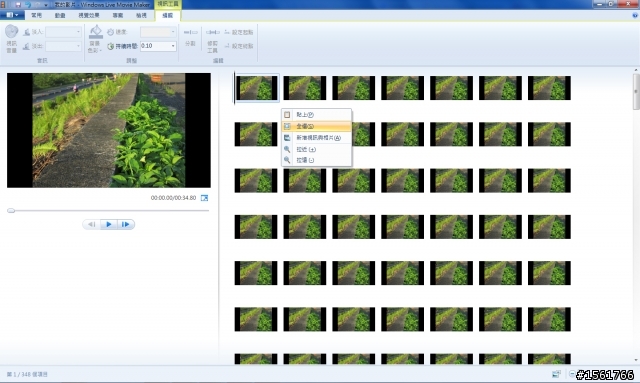The image size is (640, 383).
Task: Click the Undo arrow in quick access toolbar
Action: (28, 4)
